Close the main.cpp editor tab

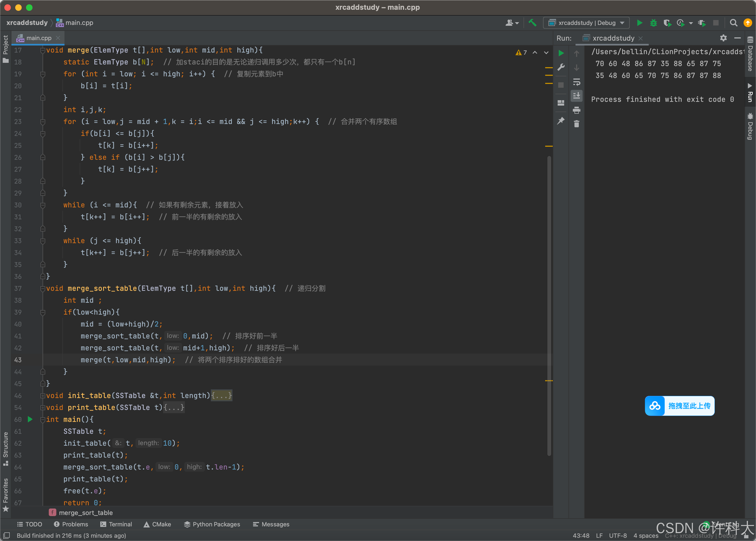point(58,38)
